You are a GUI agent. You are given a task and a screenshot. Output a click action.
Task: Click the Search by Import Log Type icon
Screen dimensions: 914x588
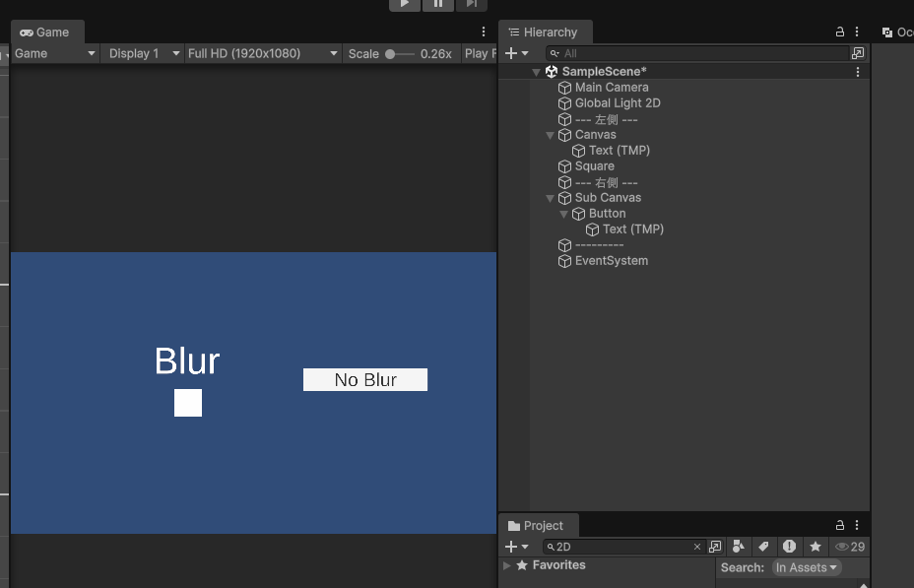pos(789,547)
